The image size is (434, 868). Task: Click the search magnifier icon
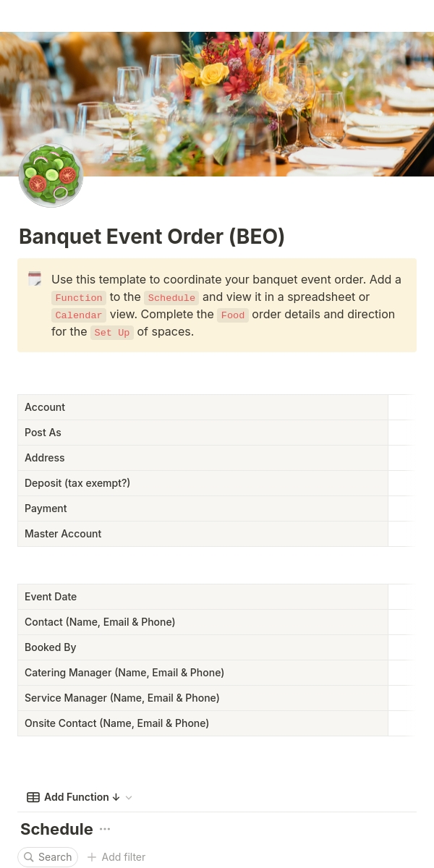coord(29,857)
